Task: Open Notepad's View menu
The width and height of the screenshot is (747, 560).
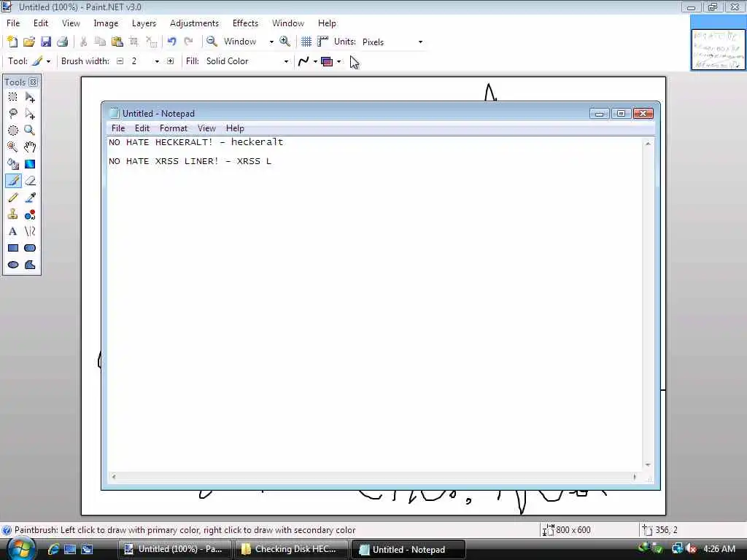Action: tap(206, 128)
